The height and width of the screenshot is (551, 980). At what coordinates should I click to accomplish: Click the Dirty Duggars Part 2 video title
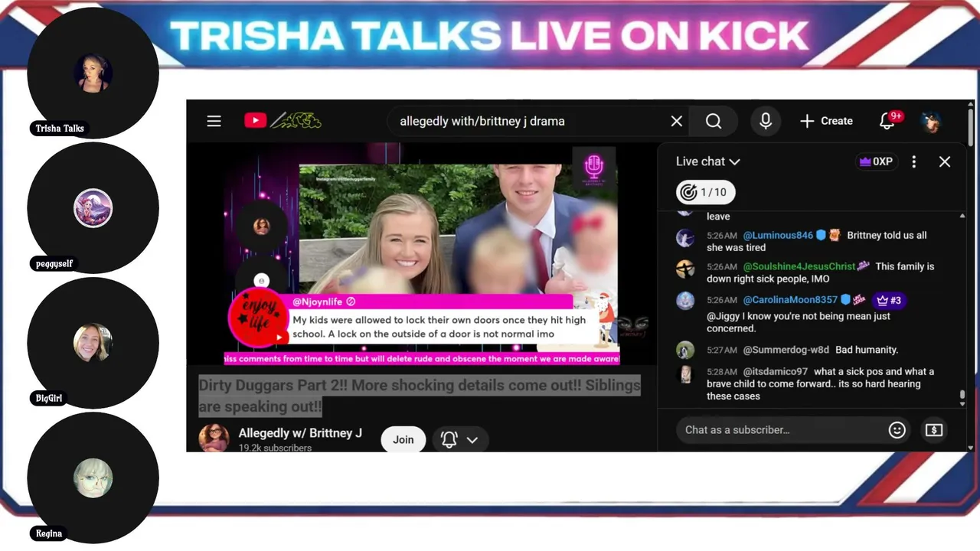tap(419, 396)
